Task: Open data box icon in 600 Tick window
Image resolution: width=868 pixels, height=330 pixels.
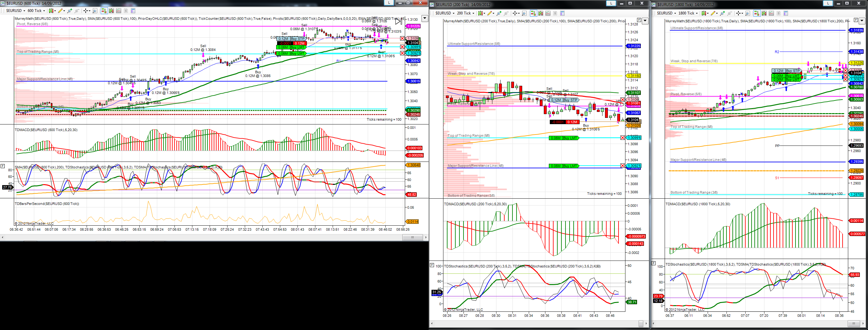Action: click(x=95, y=11)
